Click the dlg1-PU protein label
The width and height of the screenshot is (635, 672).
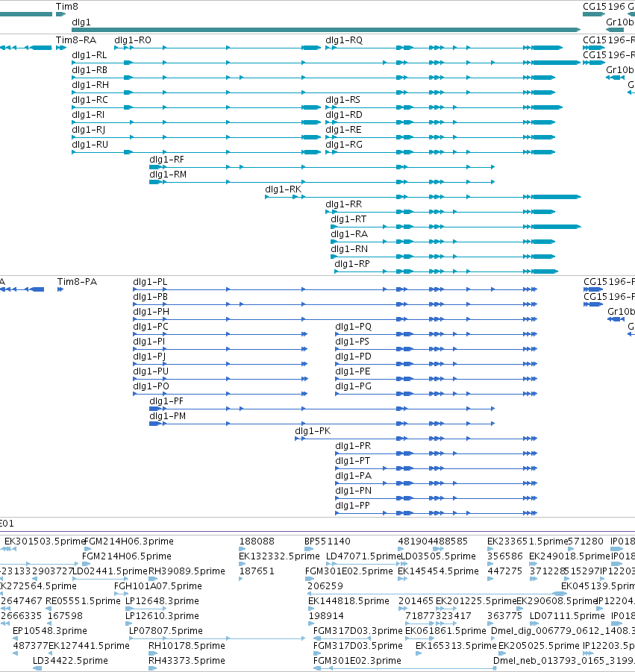(x=151, y=371)
